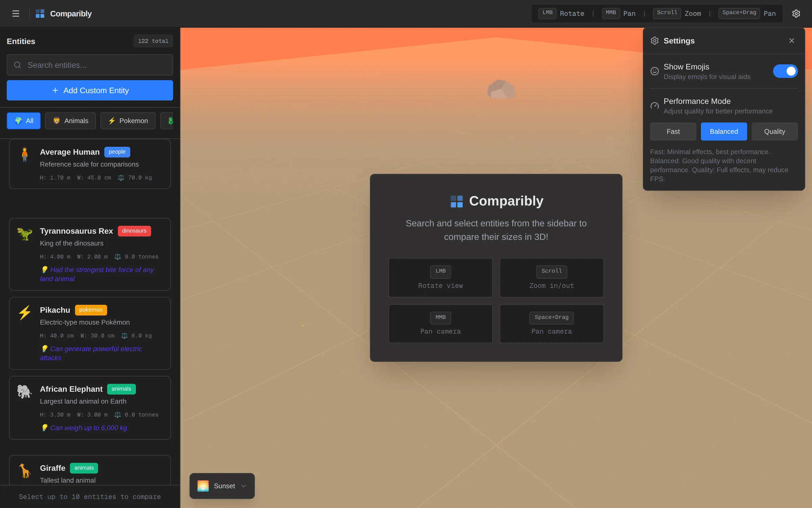Click the Average Human person emoji
Image resolution: width=812 pixels, height=508 pixels.
click(25, 155)
